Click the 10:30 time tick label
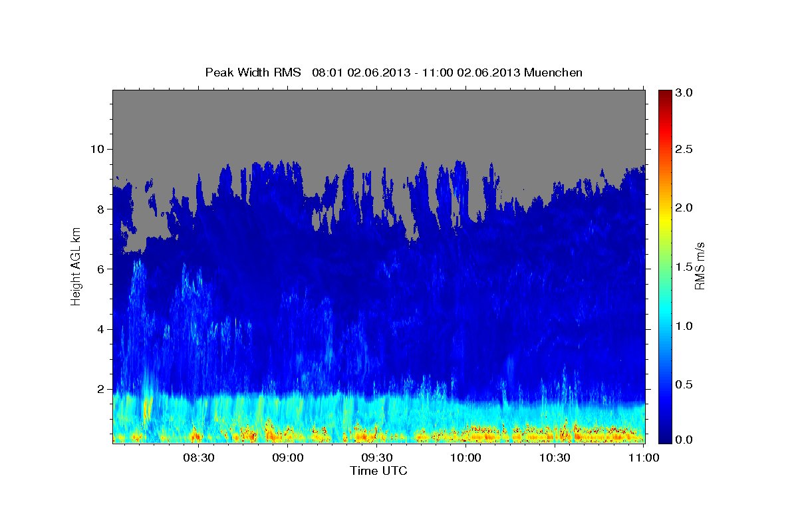 [x=555, y=458]
